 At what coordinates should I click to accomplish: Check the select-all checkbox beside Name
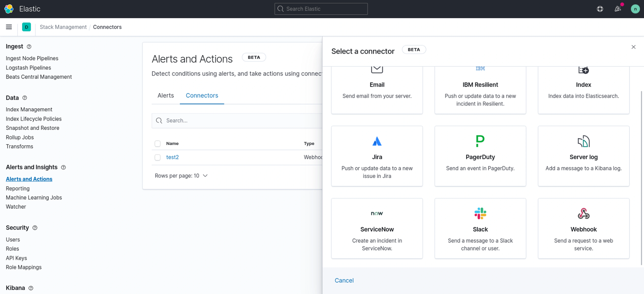coord(157,143)
